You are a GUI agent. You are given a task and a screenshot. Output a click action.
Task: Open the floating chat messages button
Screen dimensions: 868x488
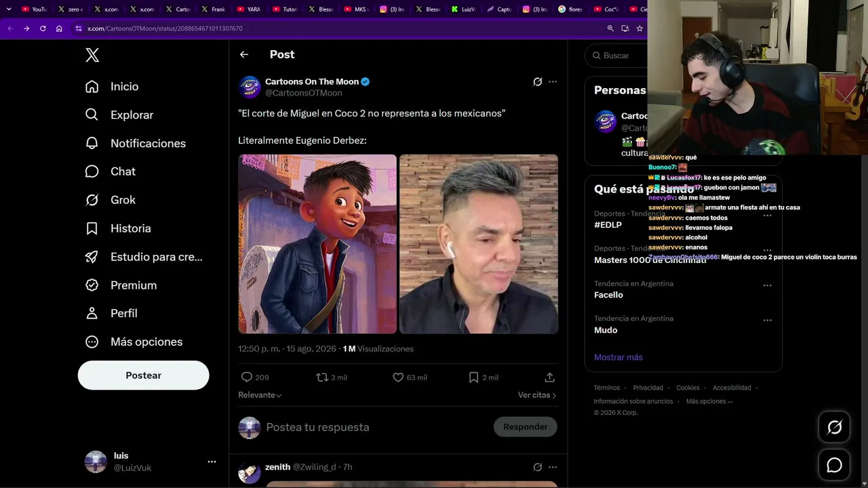click(x=835, y=465)
